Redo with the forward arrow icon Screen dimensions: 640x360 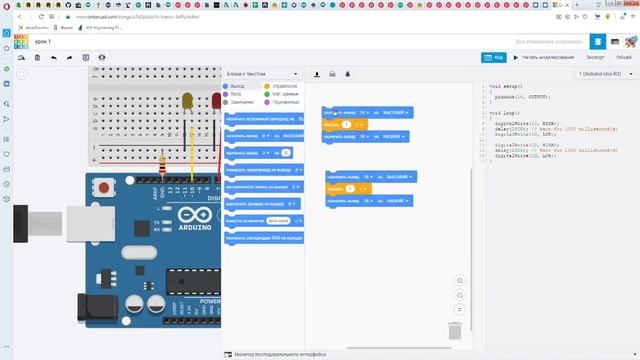pyautogui.click(x=69, y=58)
